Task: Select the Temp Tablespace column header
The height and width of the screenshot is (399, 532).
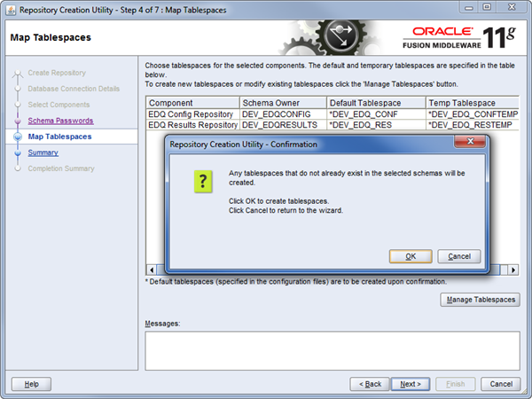Action: (x=473, y=103)
